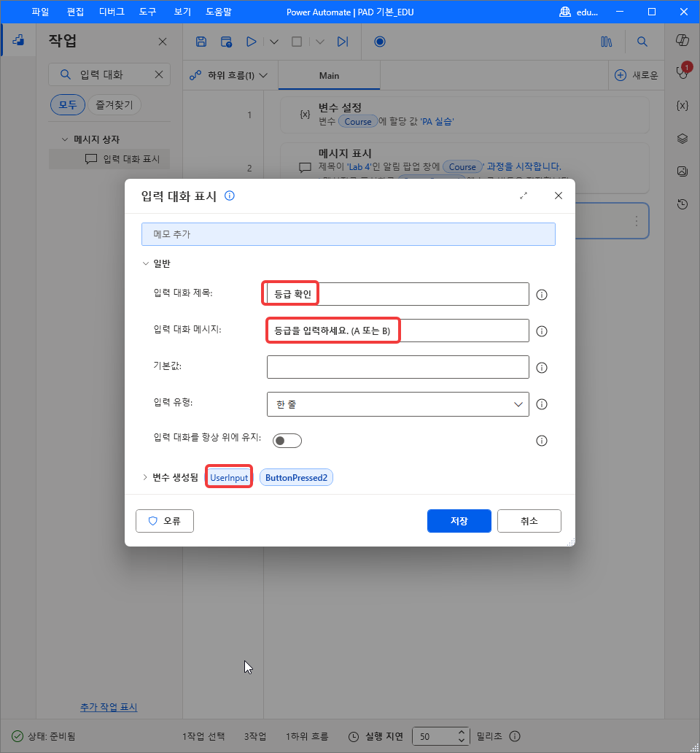Decrease 실행 지연 with down arrow

click(x=461, y=740)
